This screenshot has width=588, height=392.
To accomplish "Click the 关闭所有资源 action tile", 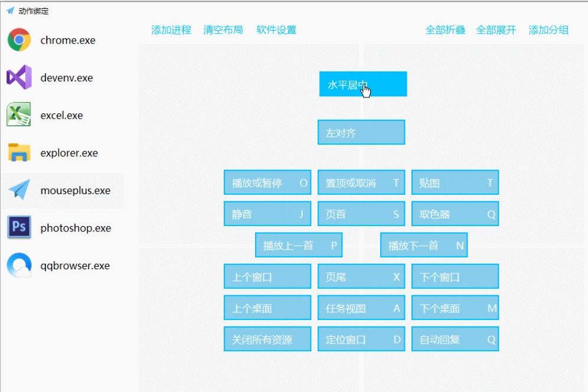I will 267,339.
